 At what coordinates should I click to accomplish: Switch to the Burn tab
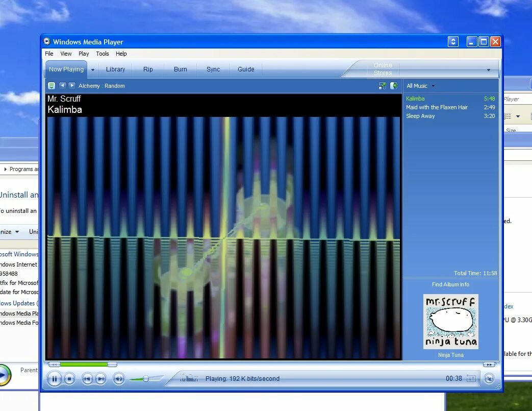tap(181, 69)
